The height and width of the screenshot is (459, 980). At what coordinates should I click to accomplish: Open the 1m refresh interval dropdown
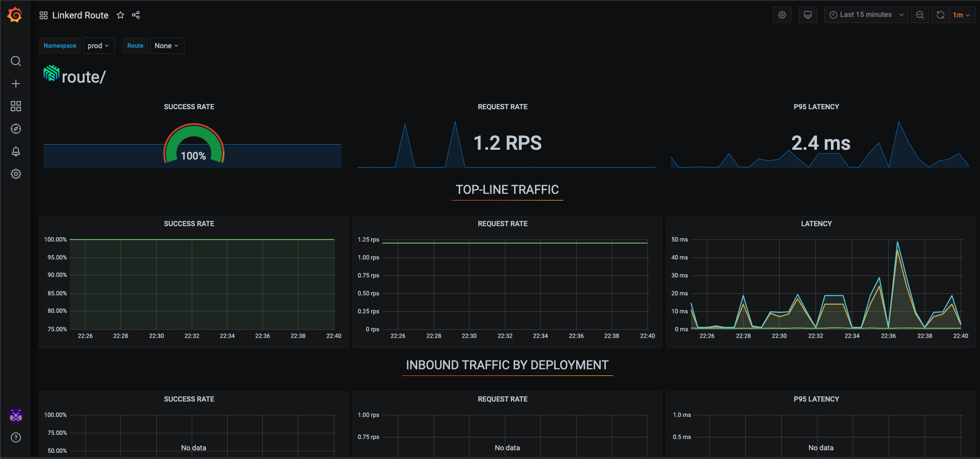(962, 15)
